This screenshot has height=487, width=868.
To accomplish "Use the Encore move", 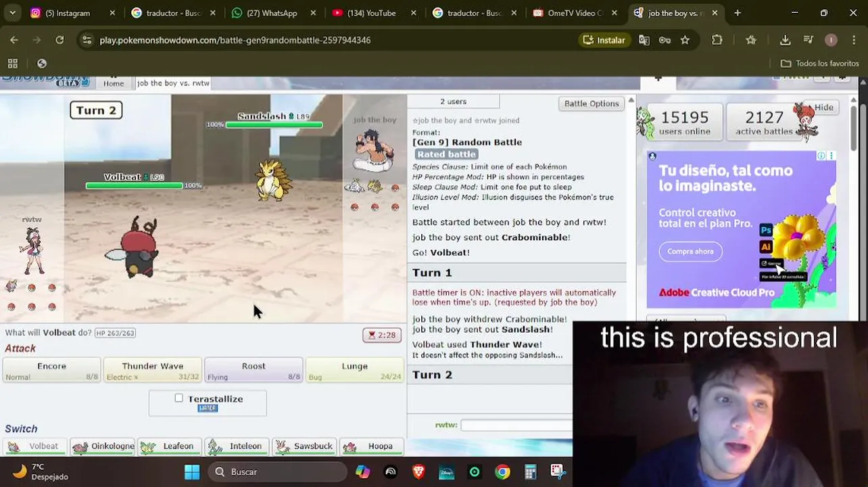I will click(x=52, y=370).
